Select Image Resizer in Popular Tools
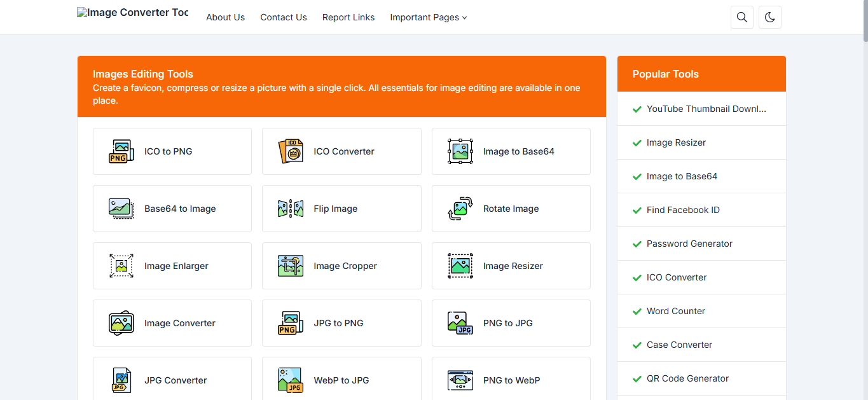868x400 pixels. coord(676,142)
